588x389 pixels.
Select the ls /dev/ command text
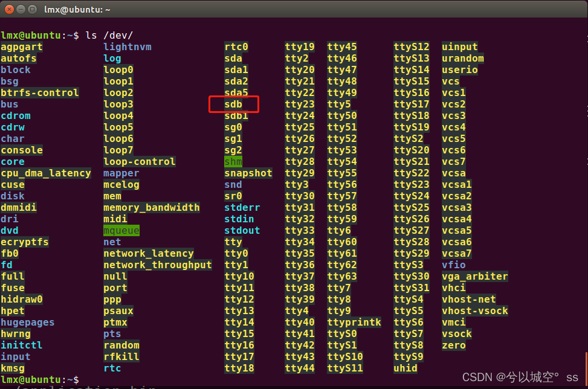coord(109,35)
